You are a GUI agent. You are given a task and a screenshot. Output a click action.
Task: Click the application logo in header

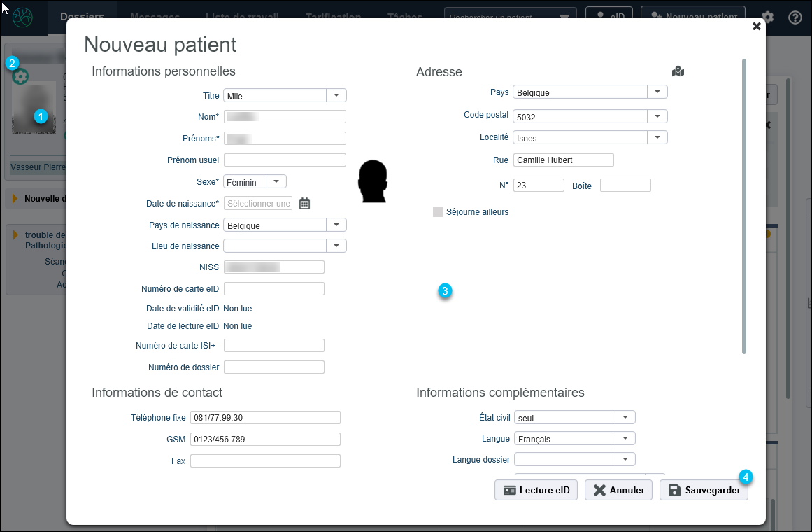pos(22,17)
